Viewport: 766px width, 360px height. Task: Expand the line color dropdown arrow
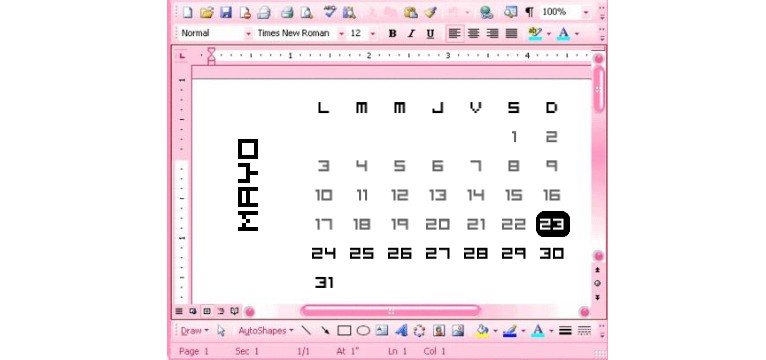tap(523, 331)
